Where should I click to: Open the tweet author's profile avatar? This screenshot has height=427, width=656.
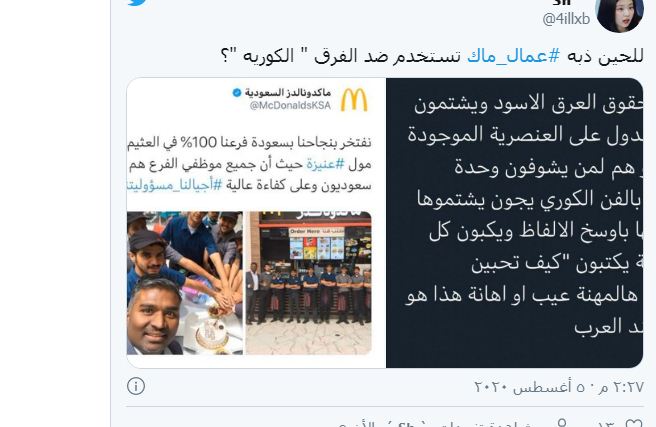620,15
